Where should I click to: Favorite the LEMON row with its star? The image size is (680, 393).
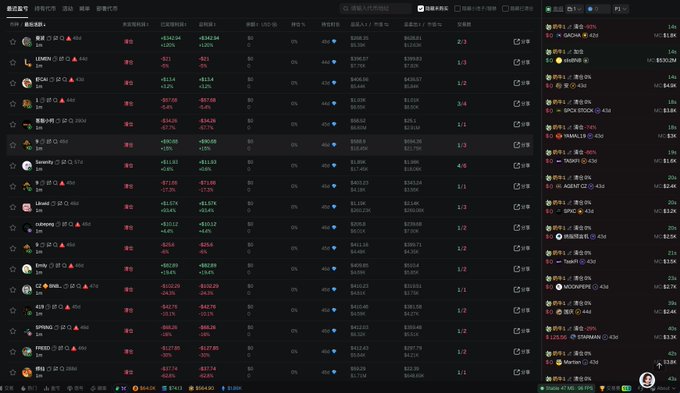(13, 62)
